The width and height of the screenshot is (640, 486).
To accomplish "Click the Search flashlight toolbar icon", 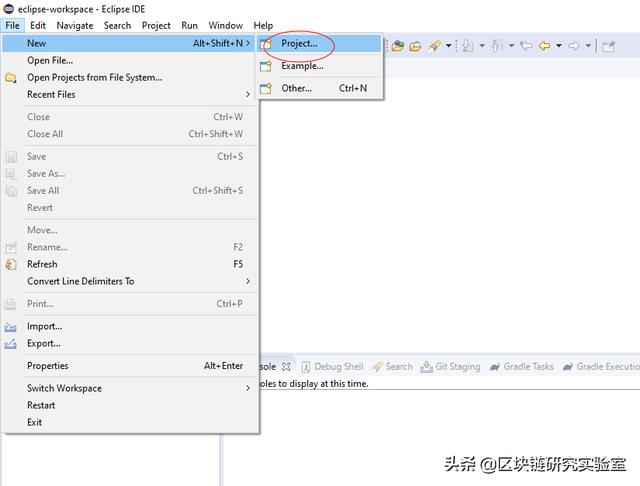I will tap(435, 46).
